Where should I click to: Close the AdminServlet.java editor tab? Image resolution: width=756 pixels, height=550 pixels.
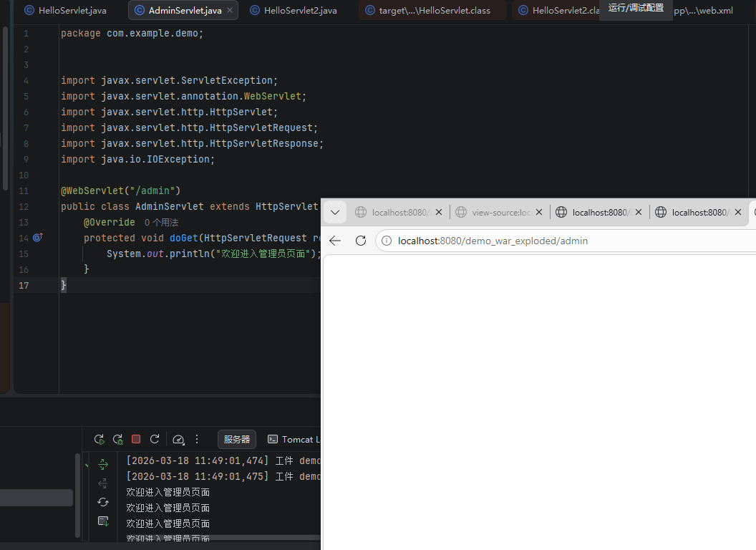[x=230, y=10]
